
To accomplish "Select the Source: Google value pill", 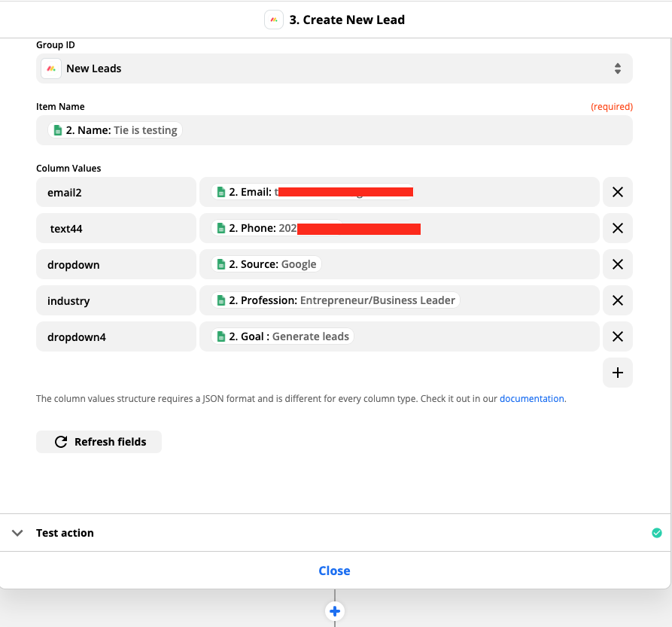I will coord(266,264).
